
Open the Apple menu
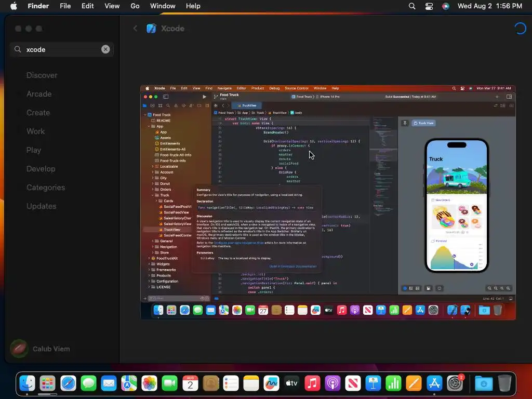tap(14, 6)
